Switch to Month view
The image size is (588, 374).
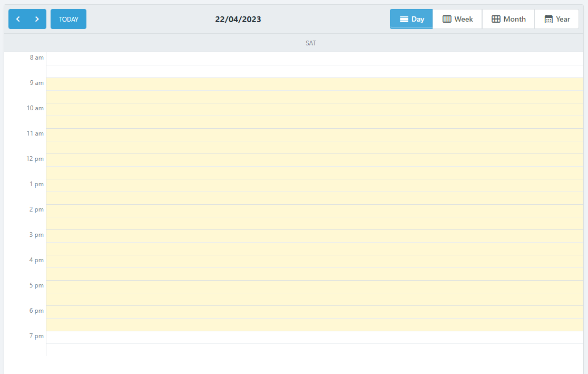coord(508,19)
